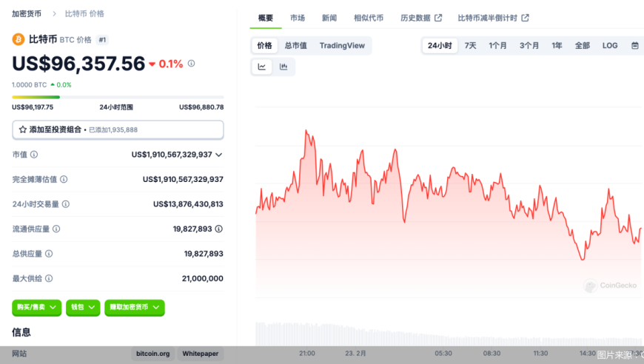Click the US$96,357.56 price value
Screen dimensions: 644x364
78,64
